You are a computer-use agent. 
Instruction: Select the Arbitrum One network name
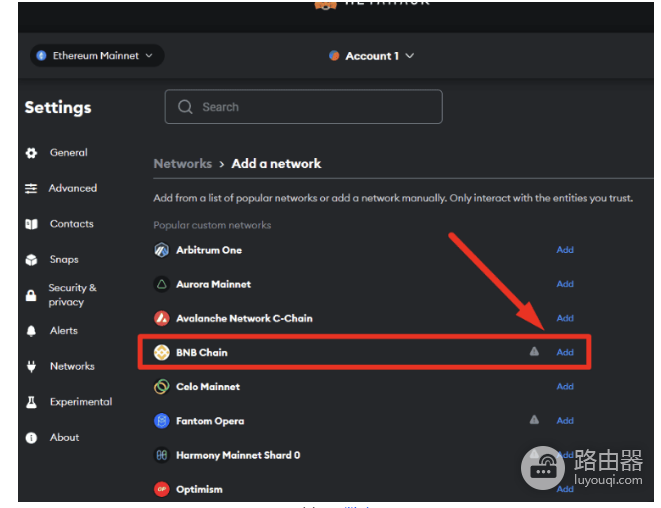(x=209, y=250)
